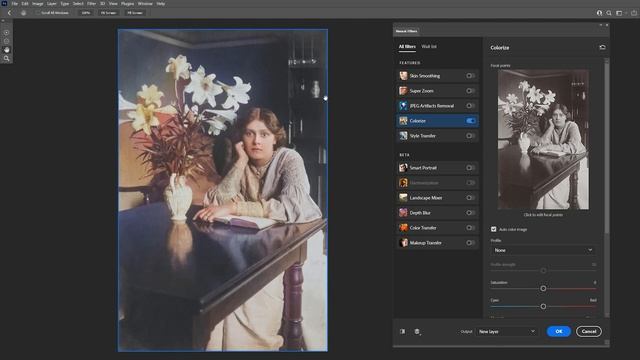Screen dimensions: 640x360
Task: Reset Colorize parameters with the reset icon
Action: 602,47
